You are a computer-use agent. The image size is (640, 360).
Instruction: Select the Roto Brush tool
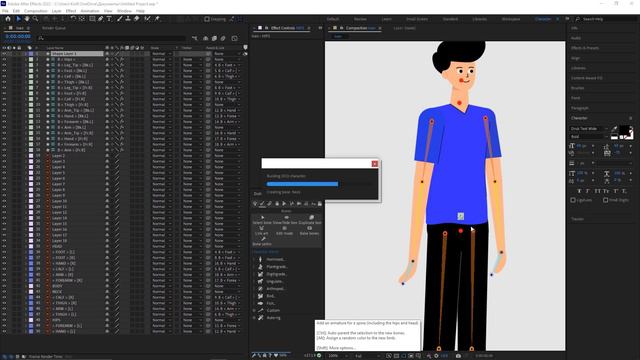[147, 19]
